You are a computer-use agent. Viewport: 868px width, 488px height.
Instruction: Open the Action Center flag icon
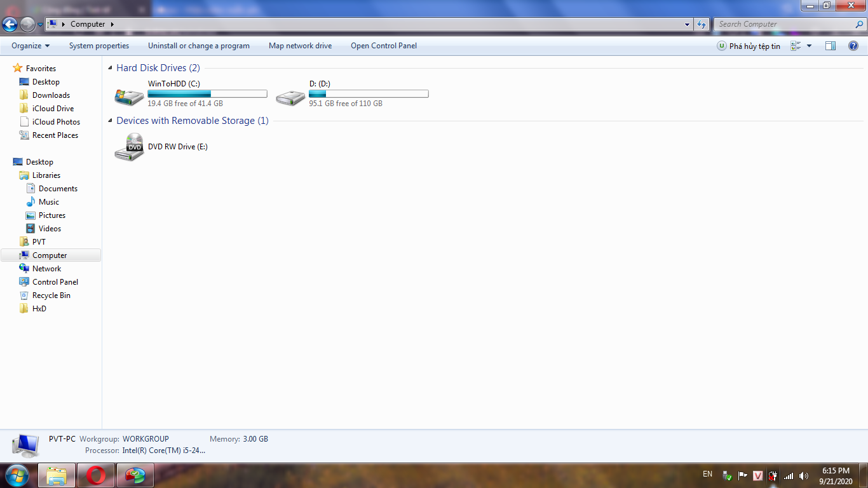tap(742, 475)
